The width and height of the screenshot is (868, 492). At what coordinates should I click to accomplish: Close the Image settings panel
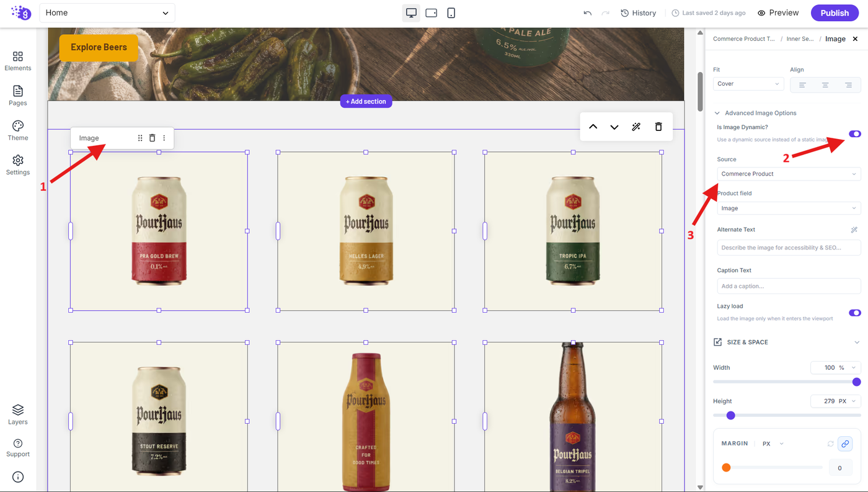(x=855, y=38)
